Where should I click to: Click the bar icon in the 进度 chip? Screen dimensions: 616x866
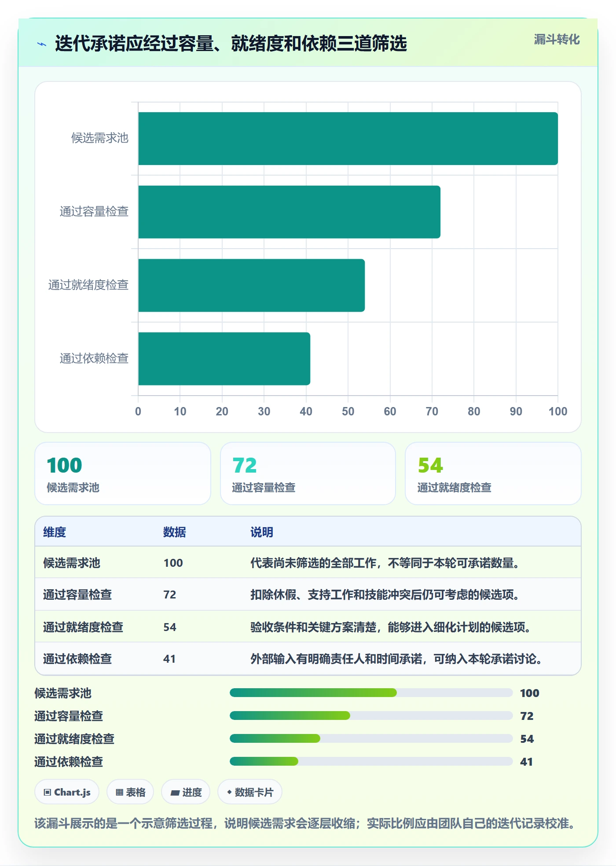(x=175, y=793)
